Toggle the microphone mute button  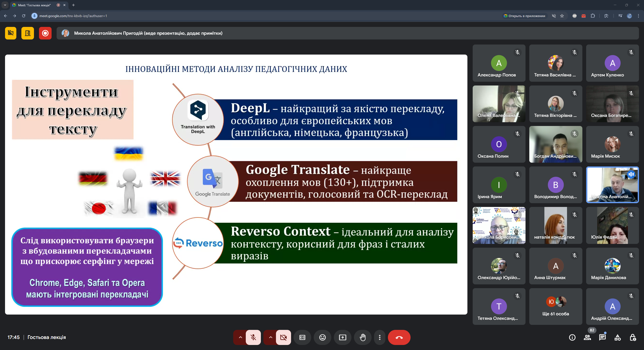click(253, 337)
